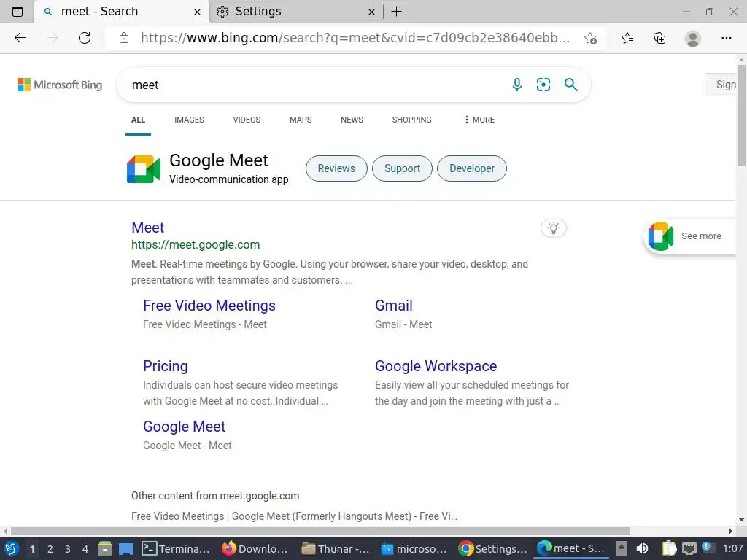
Task: Click the Sign in button
Action: 721,85
